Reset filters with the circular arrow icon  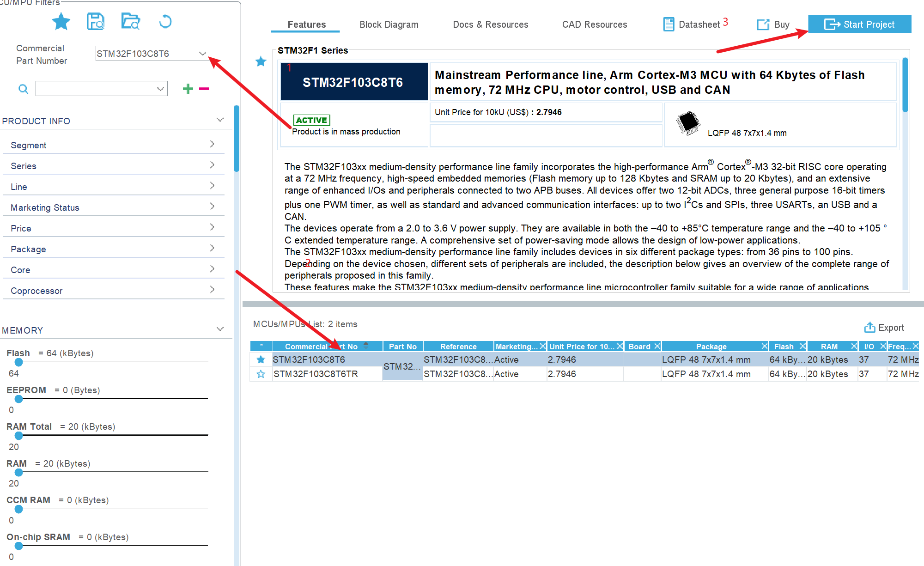coord(165,22)
